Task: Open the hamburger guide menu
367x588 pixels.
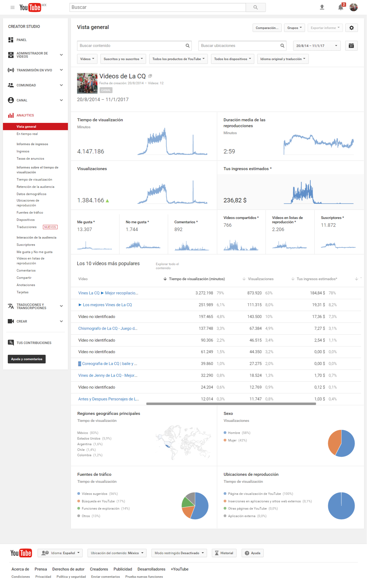Action: [12, 8]
